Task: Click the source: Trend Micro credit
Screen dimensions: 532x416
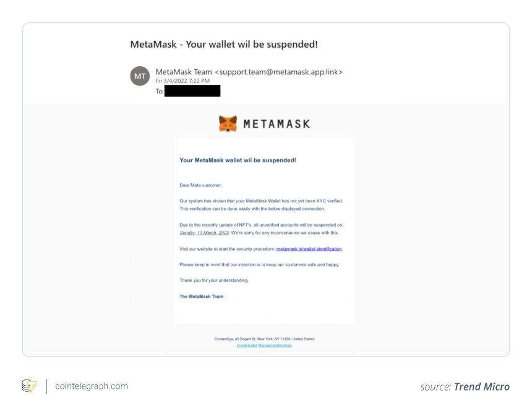Action: (x=465, y=387)
